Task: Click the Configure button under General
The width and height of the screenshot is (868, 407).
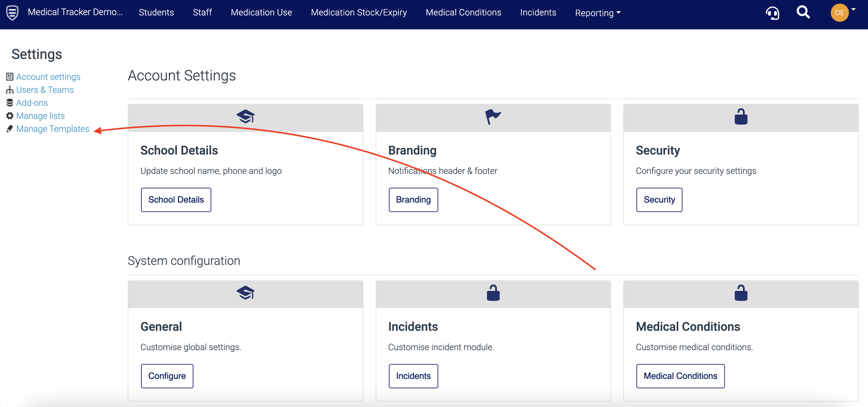Action: tap(167, 376)
